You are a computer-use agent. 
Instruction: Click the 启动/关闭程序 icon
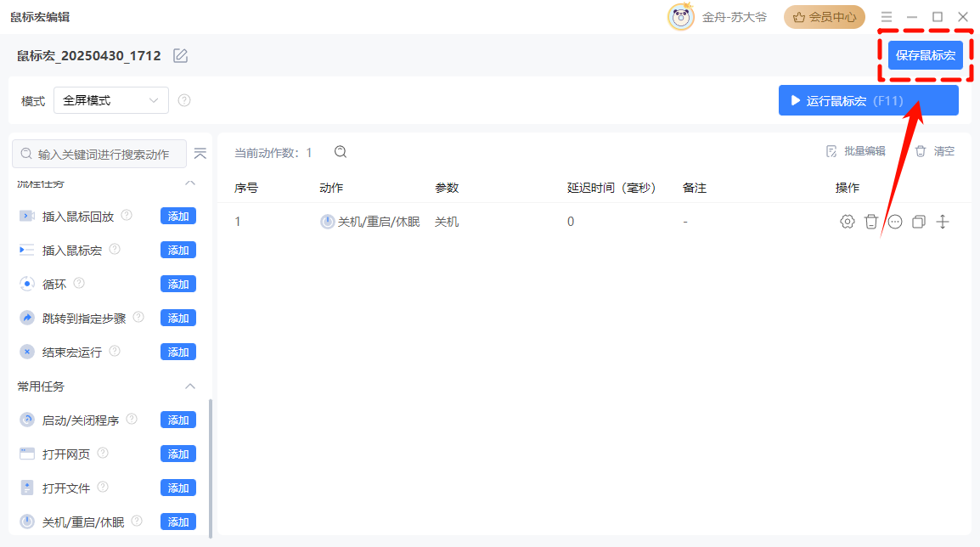pos(27,420)
